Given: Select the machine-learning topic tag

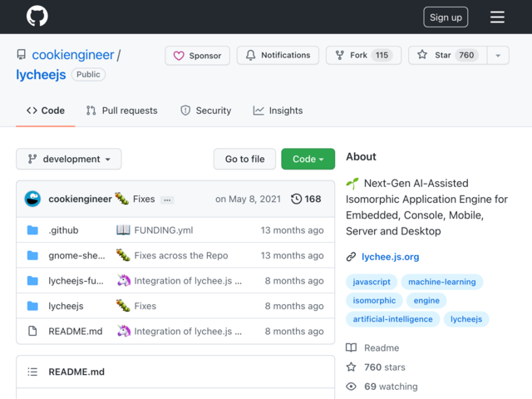Looking at the screenshot, I should coord(441,282).
